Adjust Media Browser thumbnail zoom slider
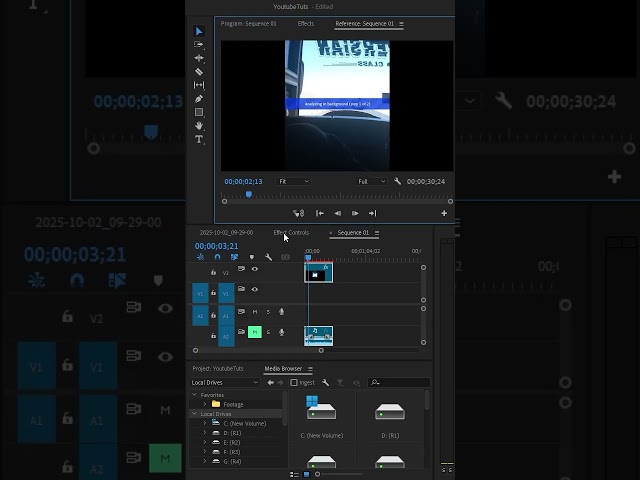 coord(317,474)
